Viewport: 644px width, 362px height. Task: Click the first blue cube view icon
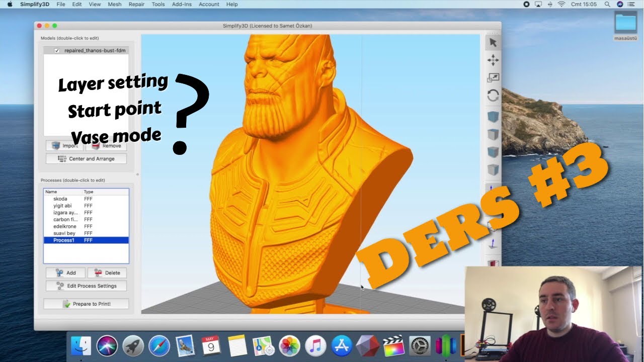(493, 116)
